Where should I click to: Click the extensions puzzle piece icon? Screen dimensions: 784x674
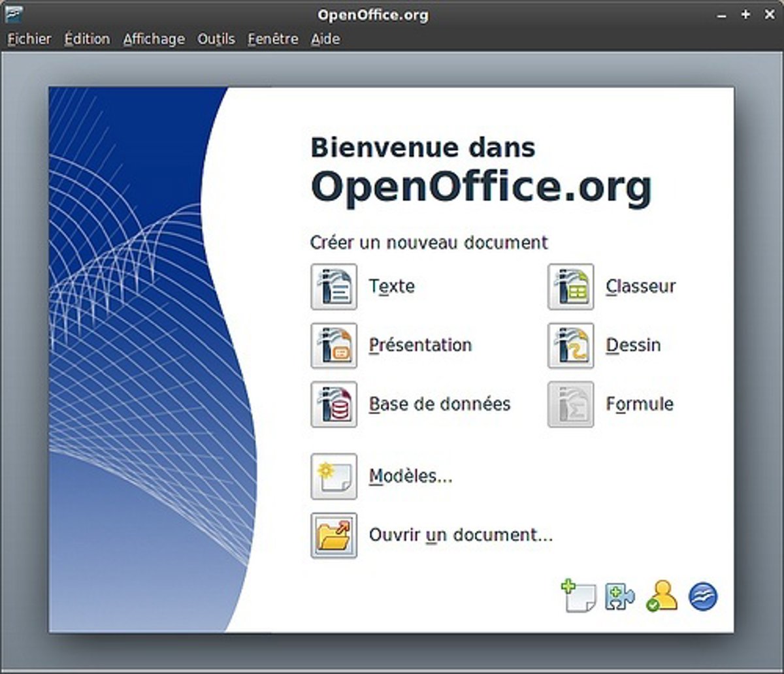619,596
